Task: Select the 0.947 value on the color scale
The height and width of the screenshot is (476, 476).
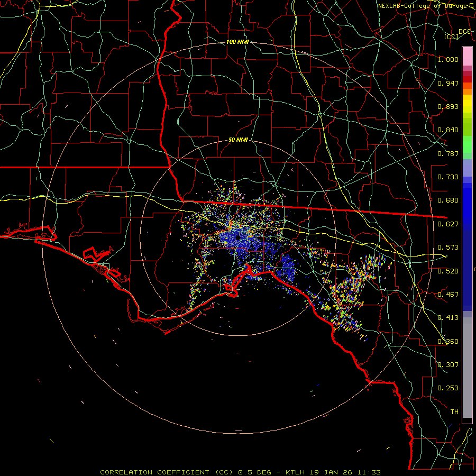Action: [x=448, y=83]
